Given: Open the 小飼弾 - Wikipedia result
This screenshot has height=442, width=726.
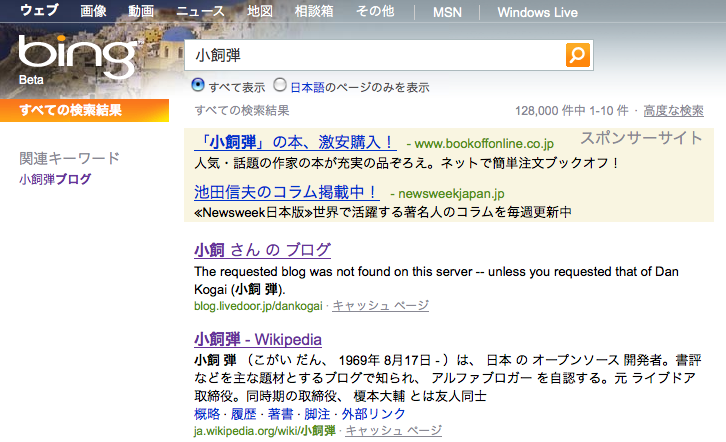Looking at the screenshot, I should [x=257, y=339].
